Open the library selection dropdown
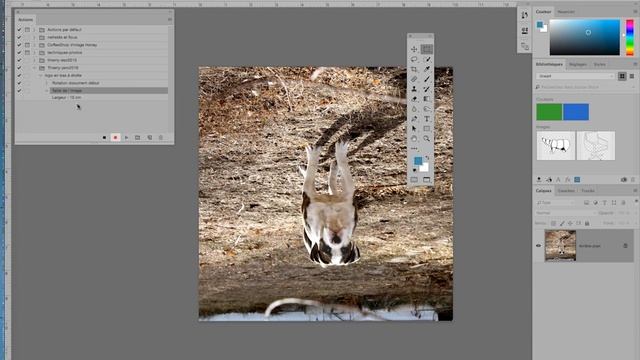Image resolution: width=640 pixels, height=360 pixels. point(575,76)
